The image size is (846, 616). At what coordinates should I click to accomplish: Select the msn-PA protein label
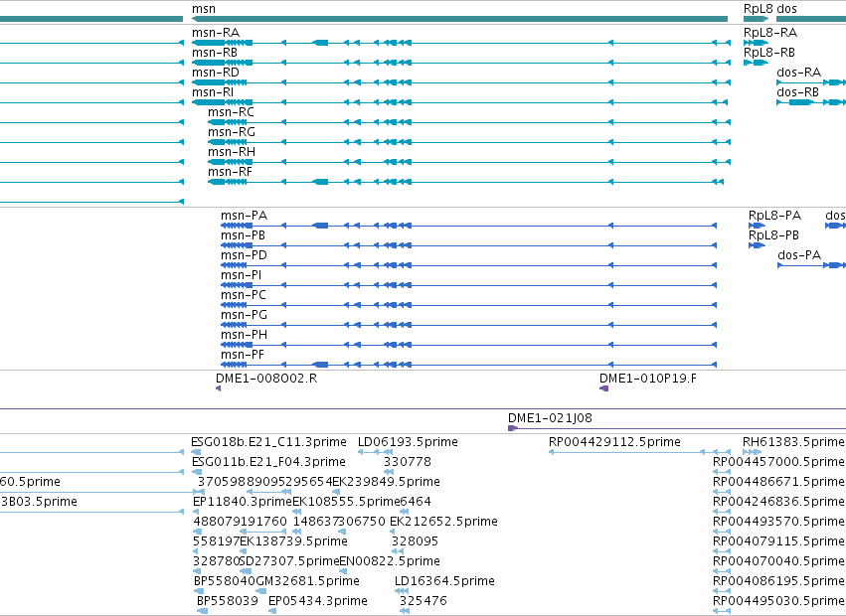(244, 216)
